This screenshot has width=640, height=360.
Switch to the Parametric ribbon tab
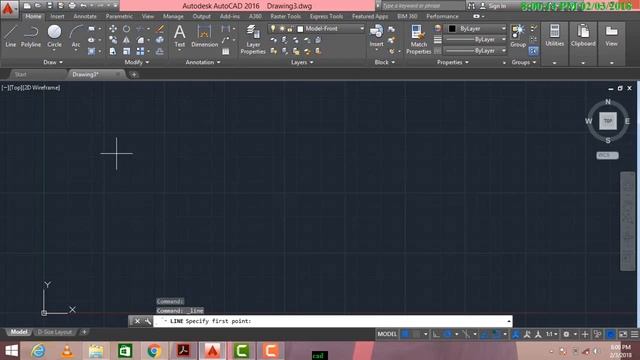pyautogui.click(x=119, y=16)
